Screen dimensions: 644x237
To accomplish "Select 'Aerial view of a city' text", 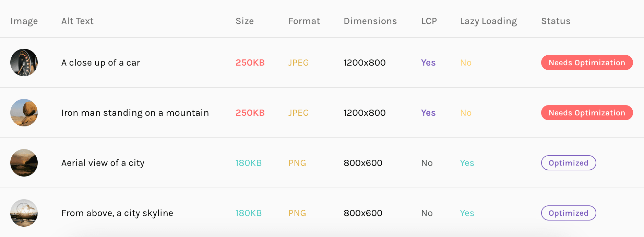I will click(103, 163).
